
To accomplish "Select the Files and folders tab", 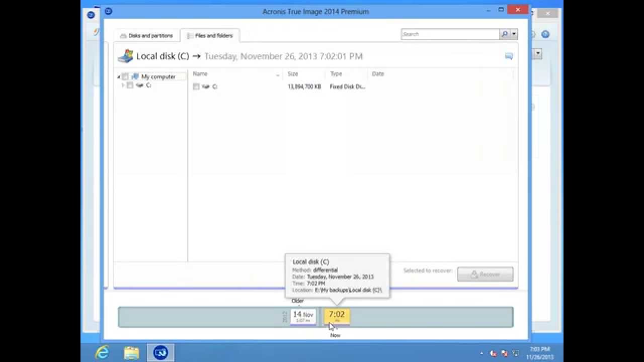I will click(210, 36).
